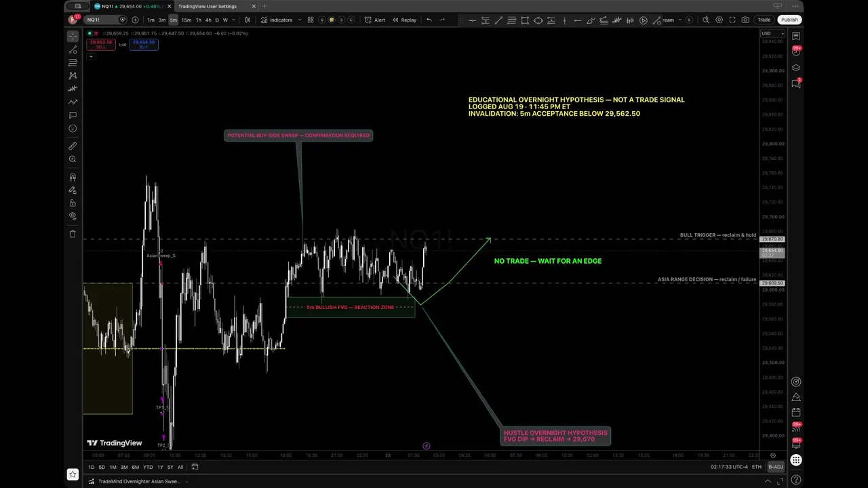The width and height of the screenshot is (868, 488).
Task: Toggle ETH extended trading hours session
Action: tap(757, 467)
